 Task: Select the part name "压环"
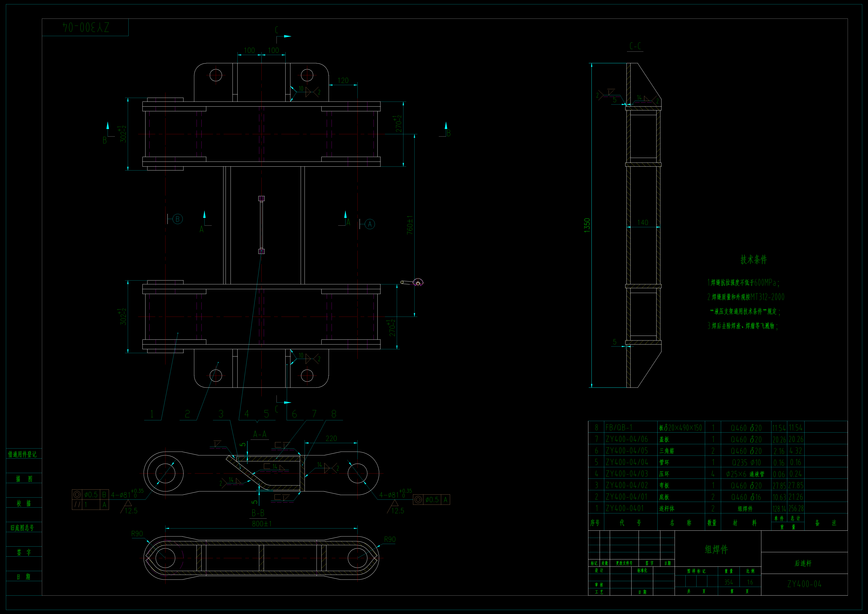click(x=664, y=474)
